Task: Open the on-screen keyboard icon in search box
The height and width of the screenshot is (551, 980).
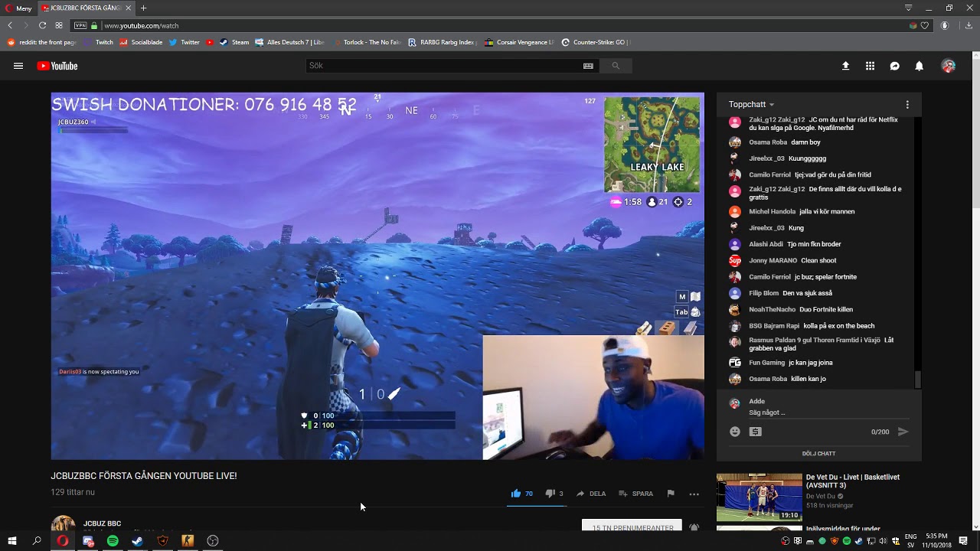Action: [x=588, y=66]
